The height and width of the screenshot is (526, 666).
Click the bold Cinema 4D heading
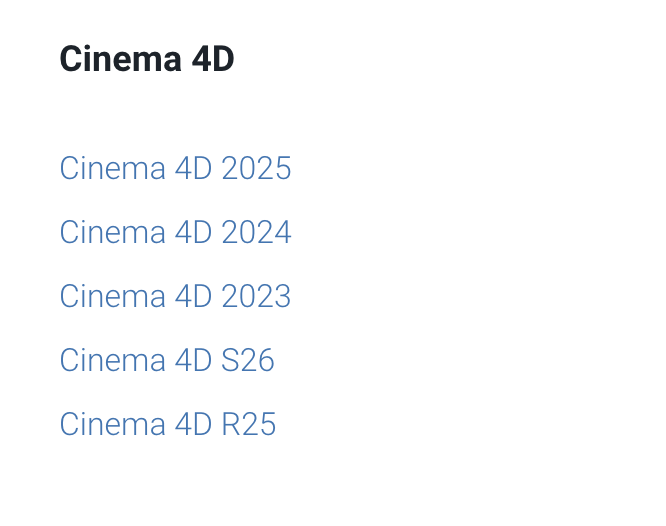tap(147, 59)
